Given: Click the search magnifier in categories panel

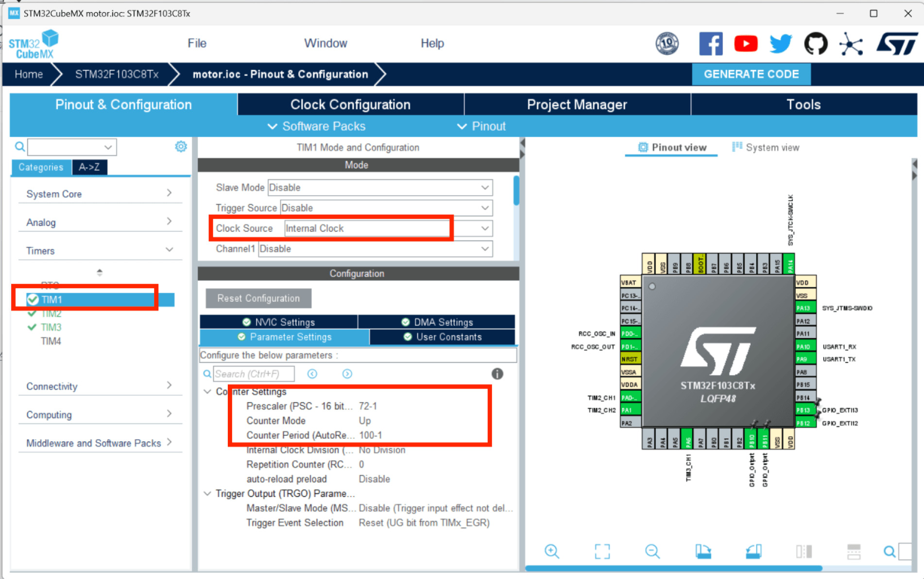Looking at the screenshot, I should coord(19,146).
